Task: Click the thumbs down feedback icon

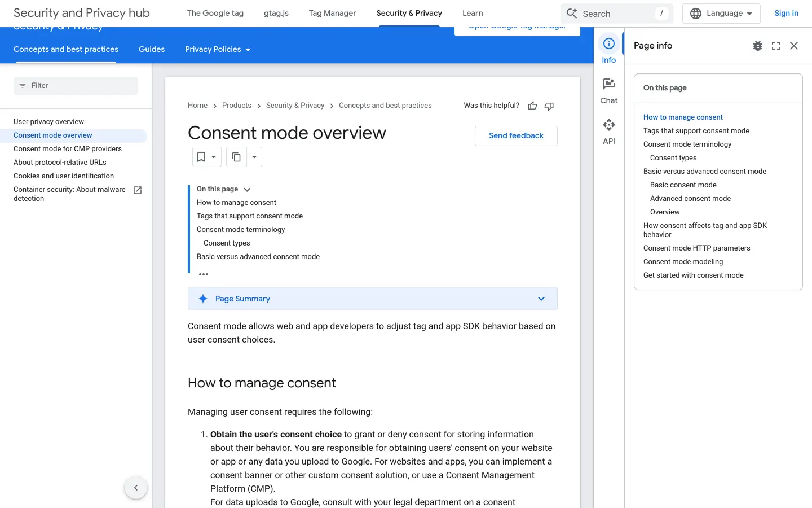Action: point(549,106)
